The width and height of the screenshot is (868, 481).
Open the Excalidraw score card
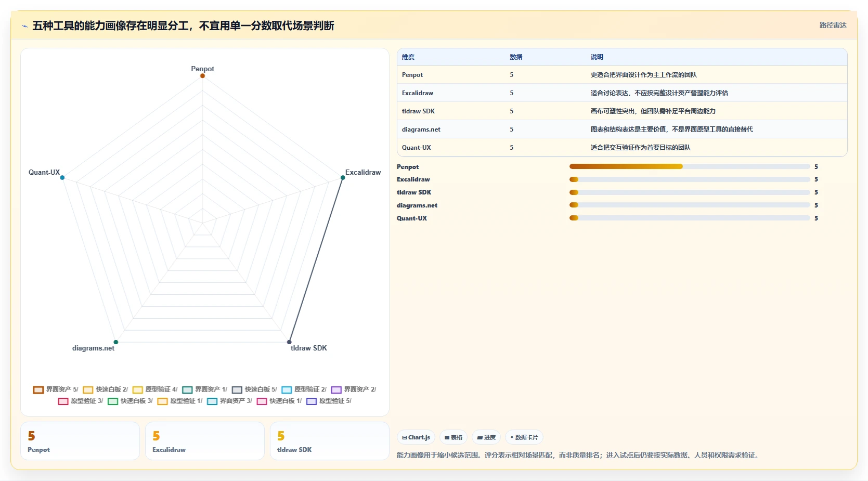[x=205, y=441]
